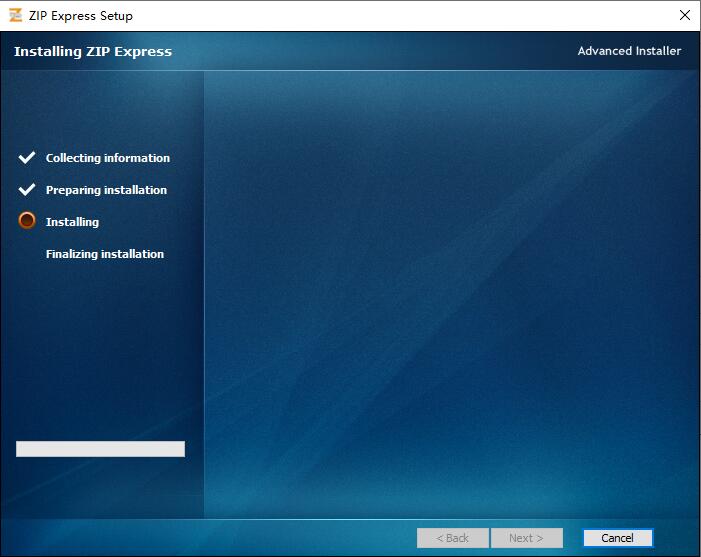Click the installation progress bar
The image size is (701, 557).
(x=100, y=449)
